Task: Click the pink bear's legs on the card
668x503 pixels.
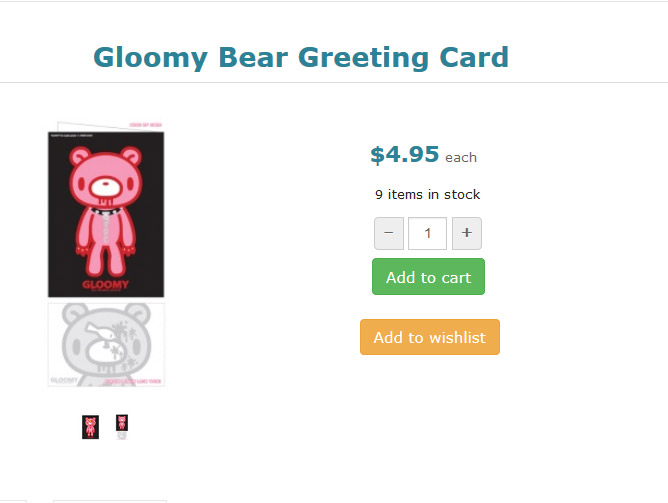Action: click(x=104, y=259)
